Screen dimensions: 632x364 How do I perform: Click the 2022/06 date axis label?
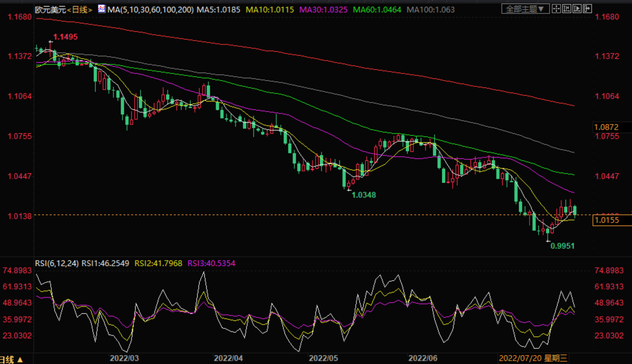423,358
